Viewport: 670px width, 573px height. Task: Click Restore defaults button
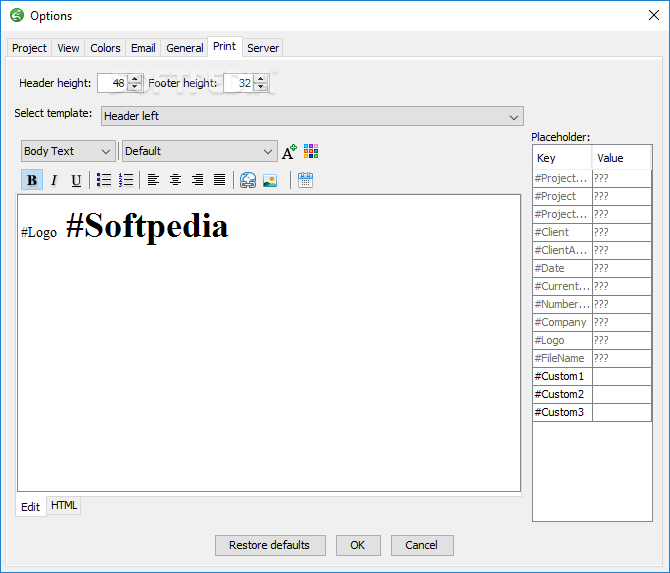[270, 545]
